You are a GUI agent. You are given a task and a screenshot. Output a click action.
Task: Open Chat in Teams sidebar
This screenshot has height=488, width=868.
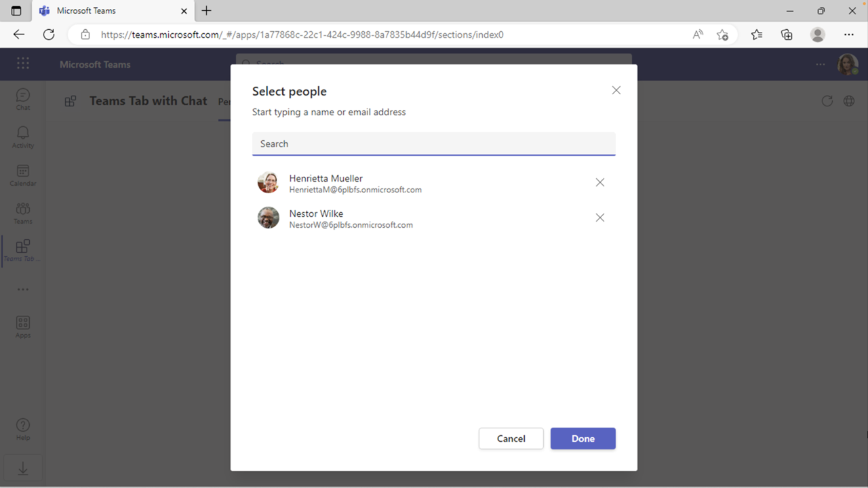[23, 99]
